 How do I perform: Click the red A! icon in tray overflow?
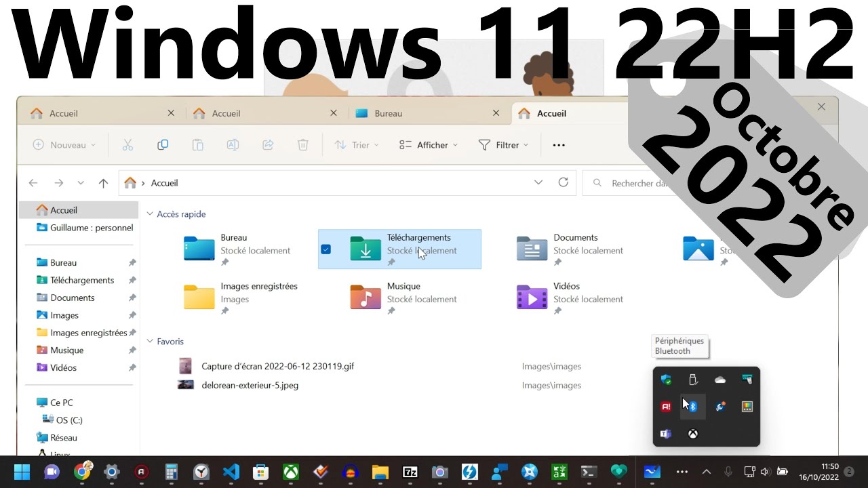click(666, 407)
